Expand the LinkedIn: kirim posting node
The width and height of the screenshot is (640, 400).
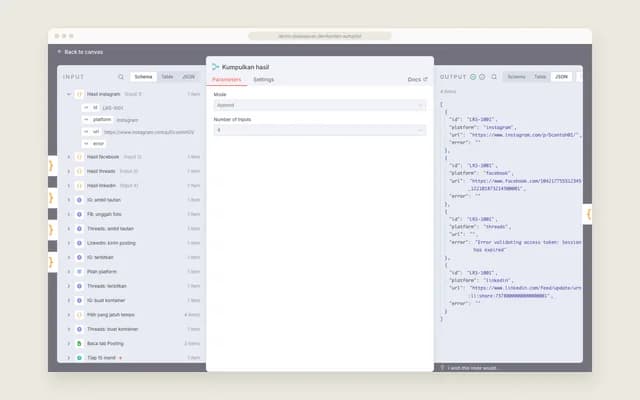tap(69, 243)
